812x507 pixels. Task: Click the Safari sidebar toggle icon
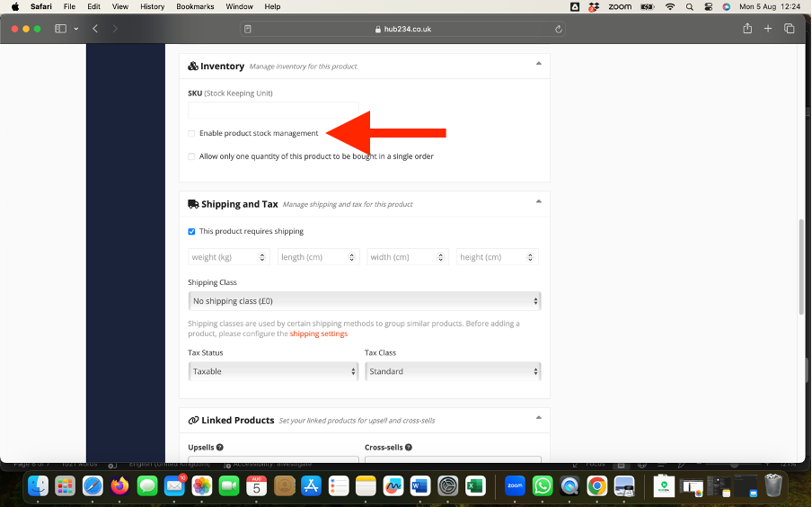pos(61,29)
